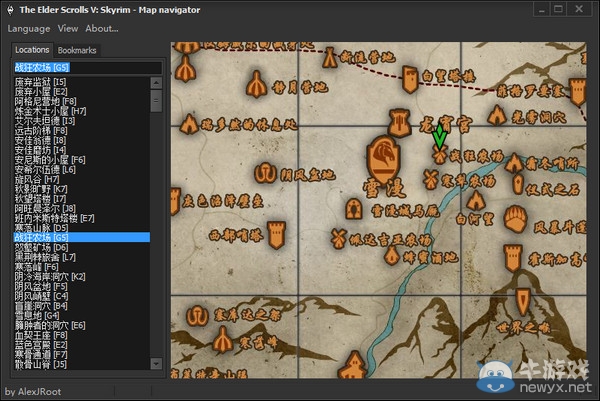Select 寒落山脉 [D5] in the list

(82, 228)
